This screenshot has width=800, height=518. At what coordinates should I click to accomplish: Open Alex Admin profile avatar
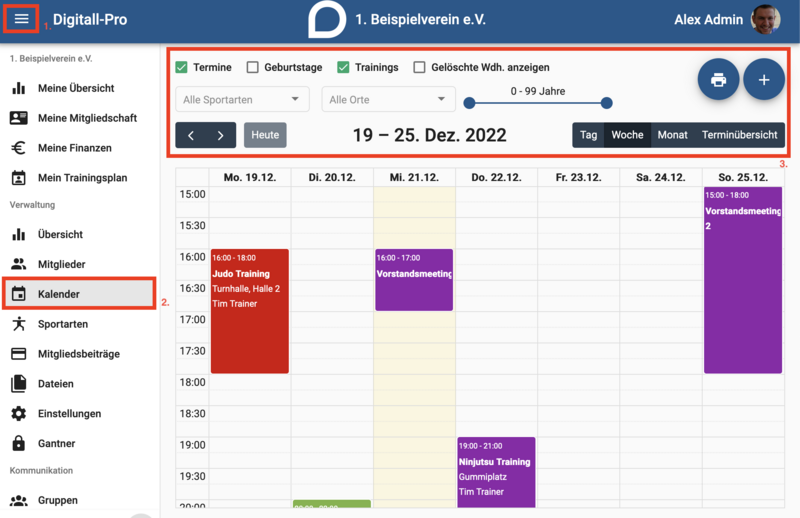[x=765, y=19]
